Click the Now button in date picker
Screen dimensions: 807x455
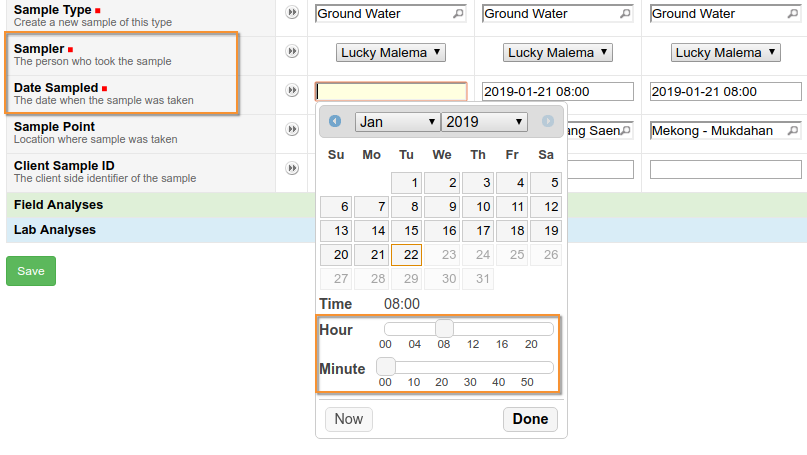pos(348,419)
